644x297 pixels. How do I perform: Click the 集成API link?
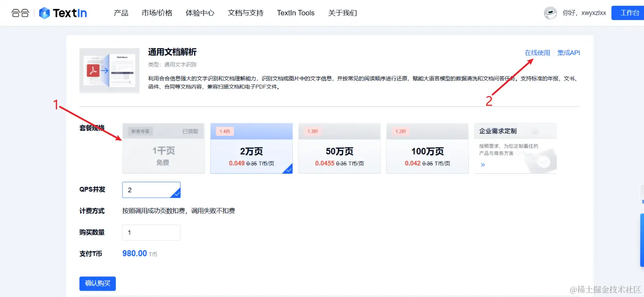(x=568, y=53)
